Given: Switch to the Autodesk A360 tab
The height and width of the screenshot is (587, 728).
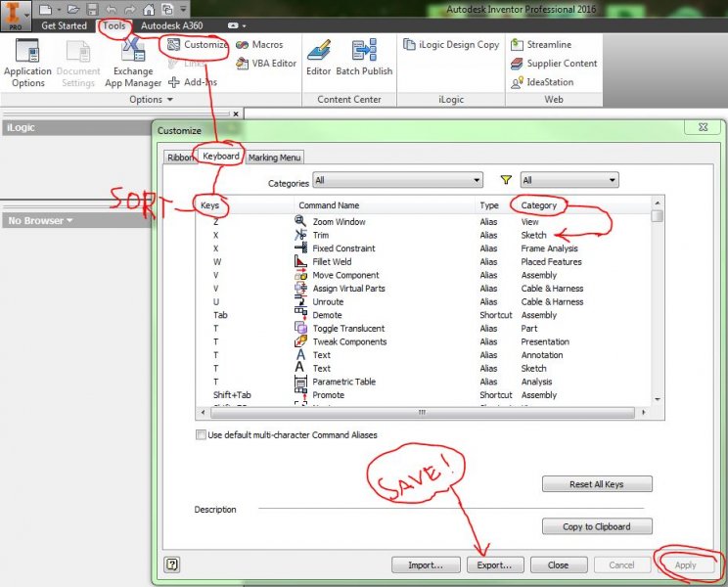Looking at the screenshot, I should pos(172,26).
